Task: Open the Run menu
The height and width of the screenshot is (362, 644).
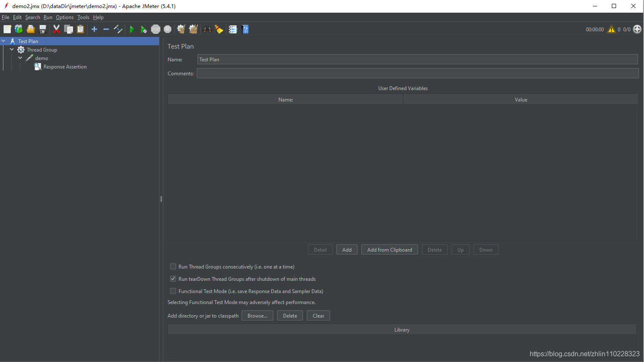Action: pos(48,17)
